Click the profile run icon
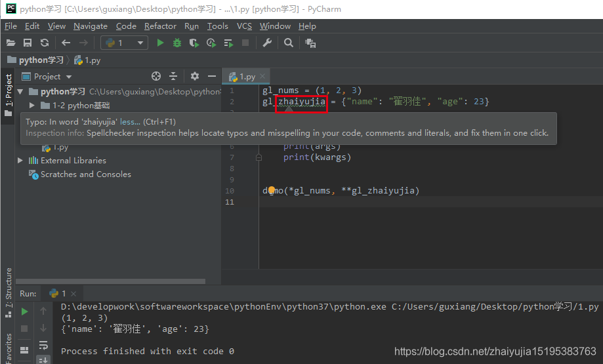The image size is (603, 364). (x=211, y=43)
